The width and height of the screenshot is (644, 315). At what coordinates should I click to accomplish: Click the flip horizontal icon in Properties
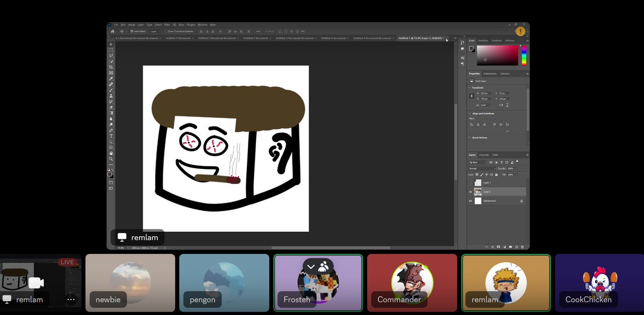(x=501, y=105)
